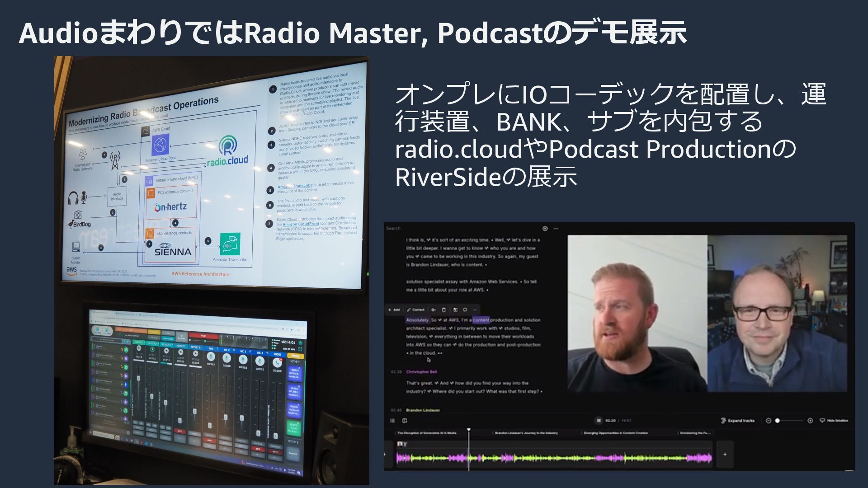Click speaker name Christopher Bell
868x488 pixels.
tap(421, 372)
